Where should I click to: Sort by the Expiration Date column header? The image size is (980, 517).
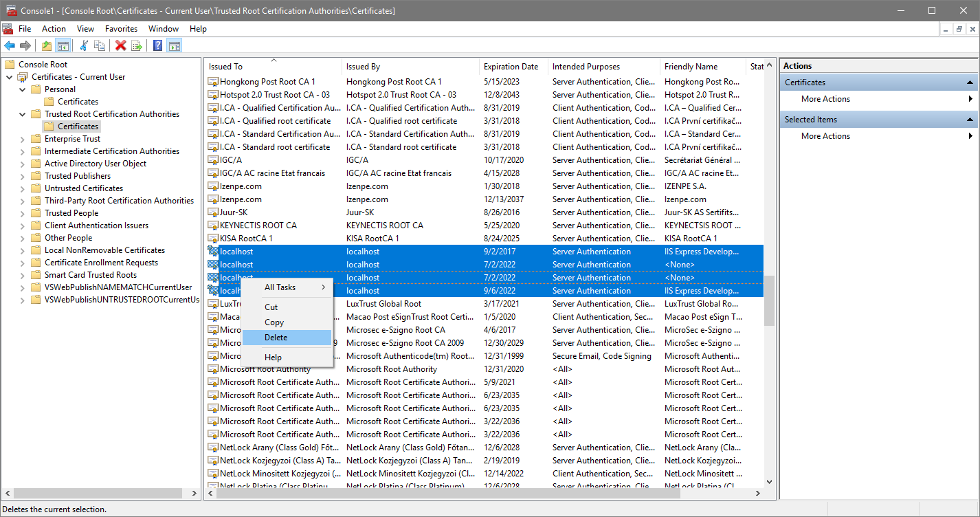coord(513,67)
